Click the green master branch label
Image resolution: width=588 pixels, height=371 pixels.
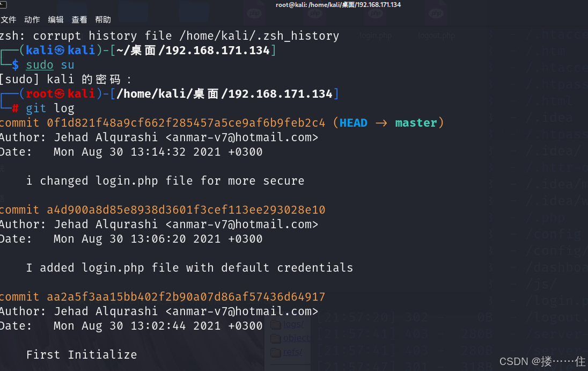416,123
